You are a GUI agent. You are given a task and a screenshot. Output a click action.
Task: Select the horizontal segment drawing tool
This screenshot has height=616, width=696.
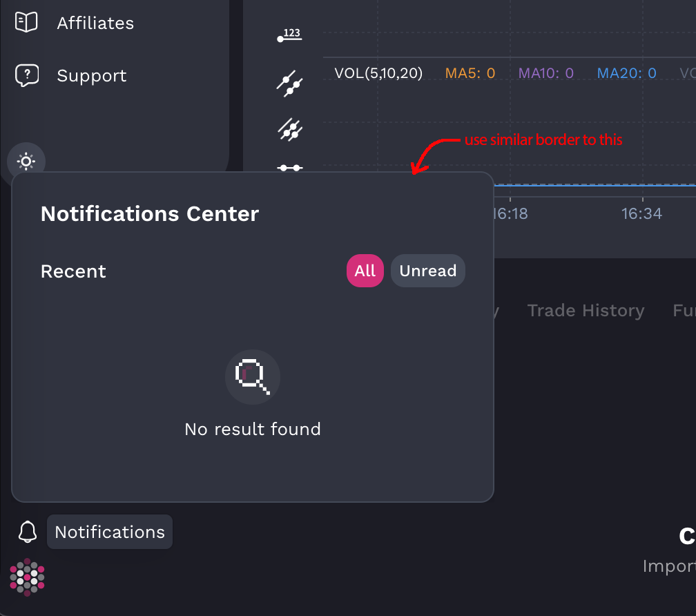(289, 169)
